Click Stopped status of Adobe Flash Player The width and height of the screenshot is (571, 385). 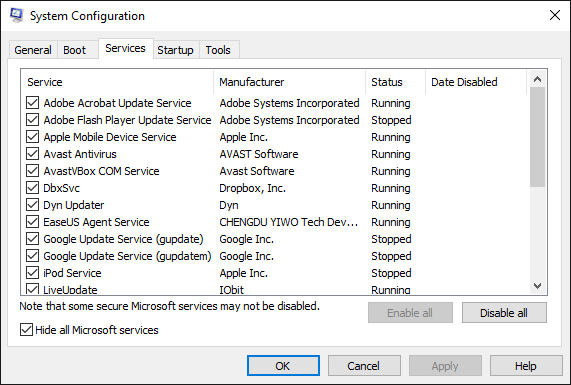tap(391, 120)
